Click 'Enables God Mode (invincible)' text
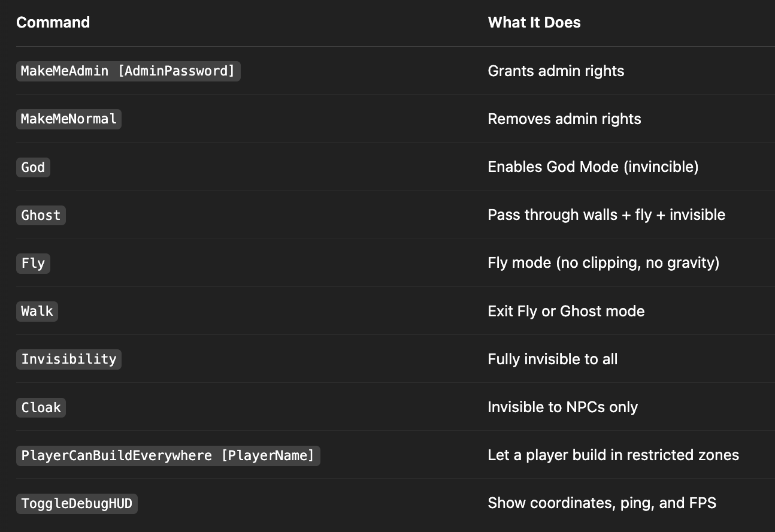This screenshot has width=775, height=532. (x=593, y=167)
